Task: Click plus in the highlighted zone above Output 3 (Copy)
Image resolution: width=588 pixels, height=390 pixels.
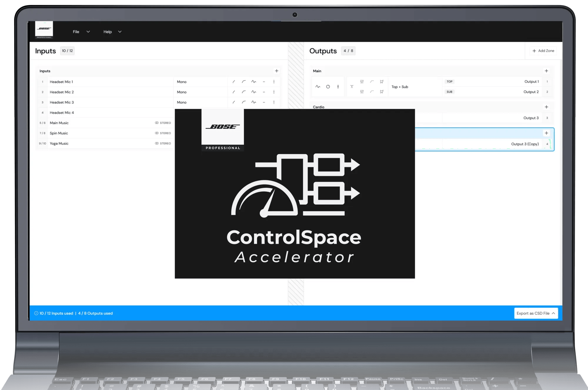Action: 546,133
